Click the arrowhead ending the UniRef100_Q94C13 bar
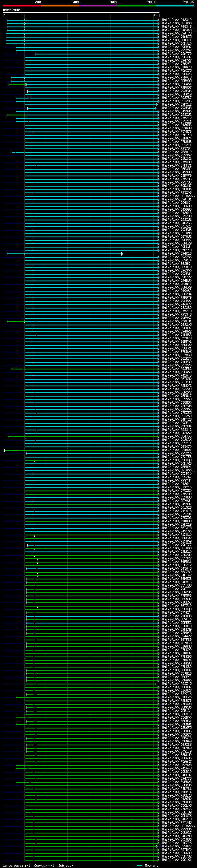 (x=122, y=254)
